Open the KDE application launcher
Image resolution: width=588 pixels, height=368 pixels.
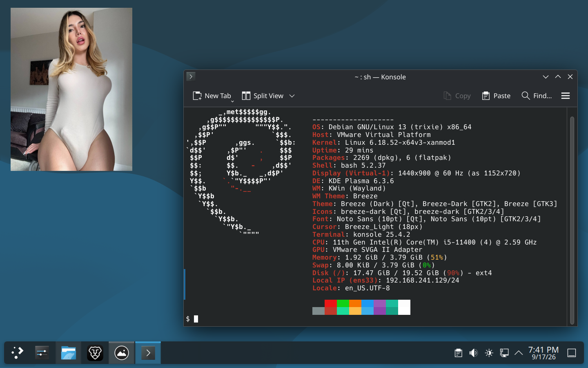pyautogui.click(x=18, y=353)
